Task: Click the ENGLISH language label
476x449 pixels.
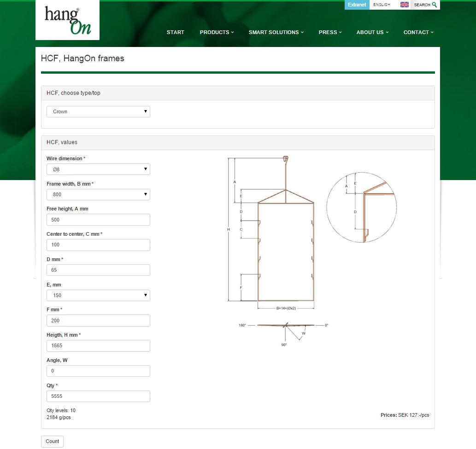Action: coord(382,5)
